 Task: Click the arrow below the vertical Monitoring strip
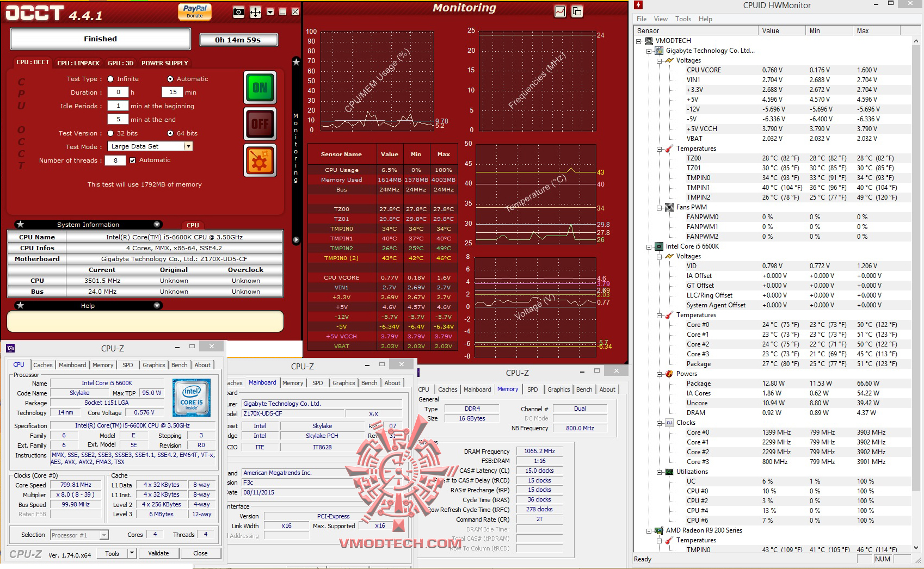click(x=296, y=240)
